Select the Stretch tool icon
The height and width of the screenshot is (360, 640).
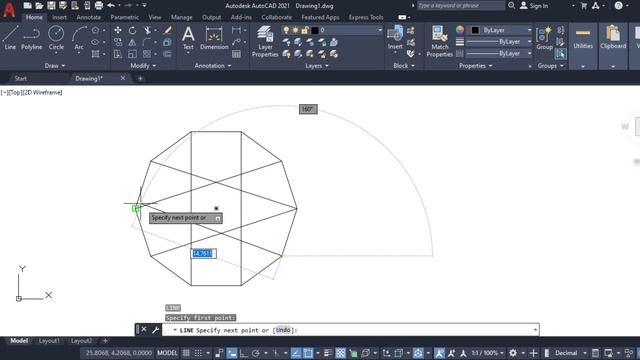118,54
